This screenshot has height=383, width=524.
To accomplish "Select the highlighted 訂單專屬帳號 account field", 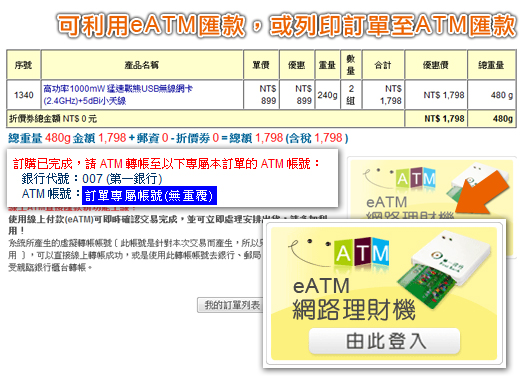I will 149,196.
